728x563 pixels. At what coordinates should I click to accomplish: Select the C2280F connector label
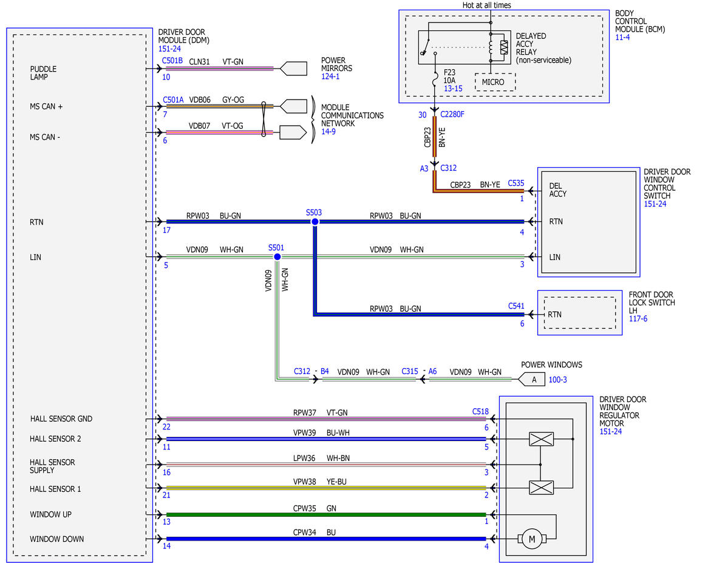[452, 114]
